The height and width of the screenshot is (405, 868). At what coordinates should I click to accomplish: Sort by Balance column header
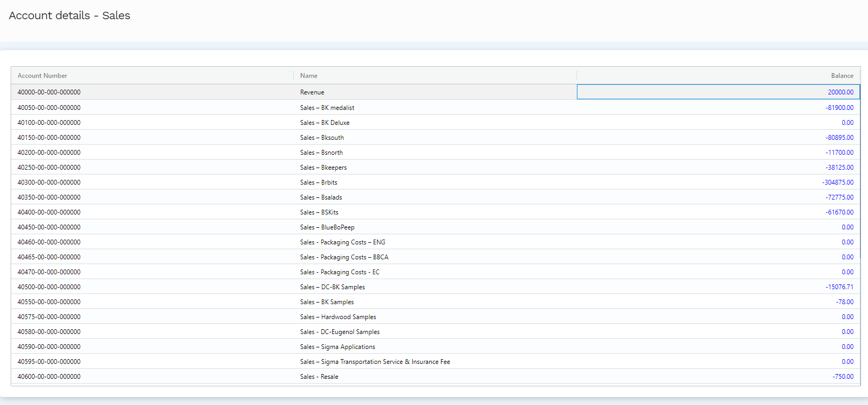coord(842,76)
